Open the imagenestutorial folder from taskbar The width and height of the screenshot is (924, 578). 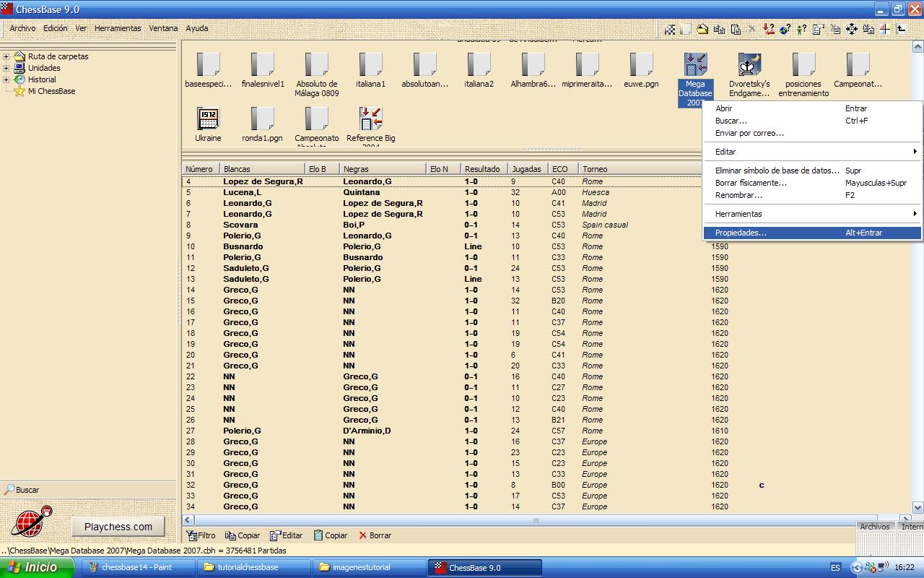367,567
